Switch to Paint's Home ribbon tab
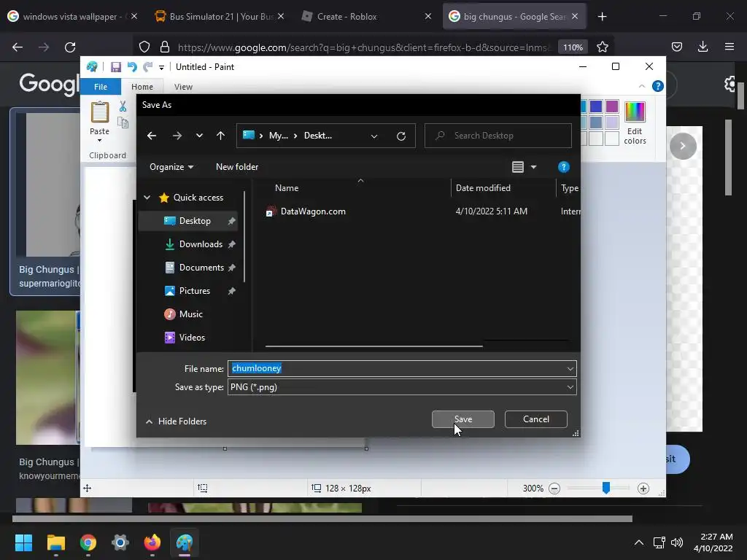The width and height of the screenshot is (747, 560). pos(142,87)
